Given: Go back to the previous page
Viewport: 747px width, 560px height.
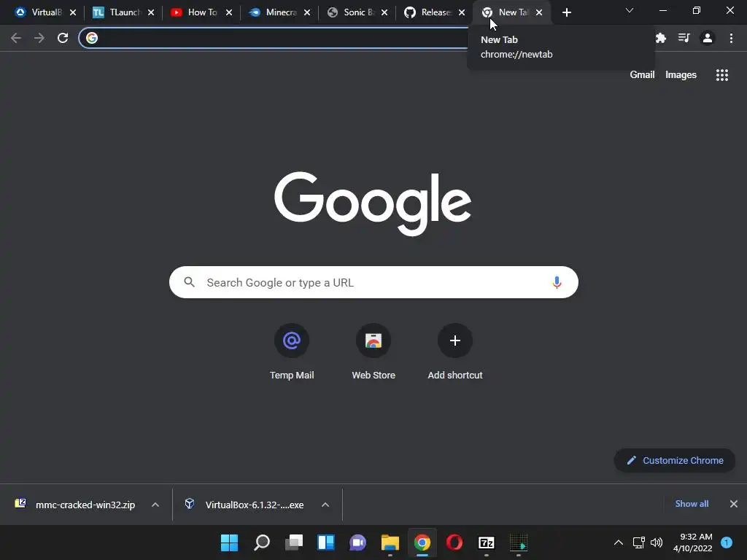Looking at the screenshot, I should (16, 38).
